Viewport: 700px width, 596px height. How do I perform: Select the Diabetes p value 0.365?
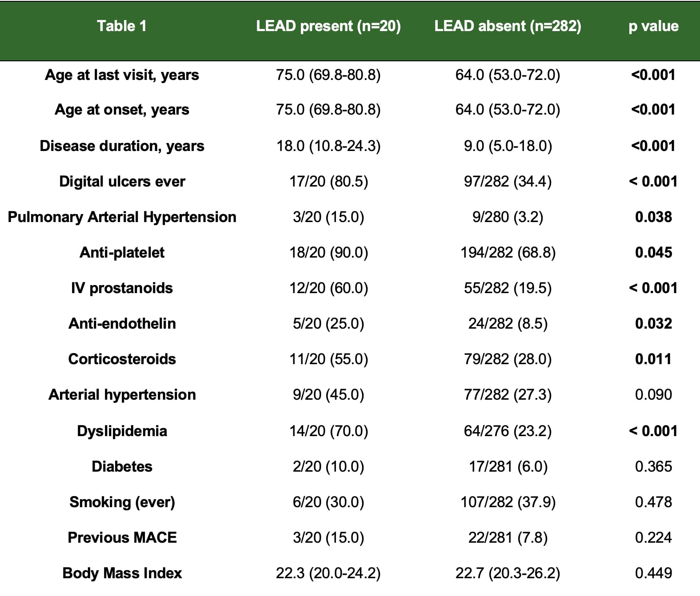coord(653,467)
